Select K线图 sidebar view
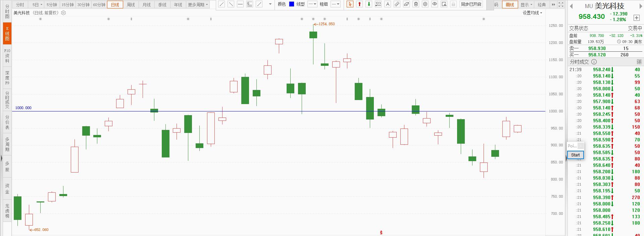644x236 pixels. [x=7, y=34]
